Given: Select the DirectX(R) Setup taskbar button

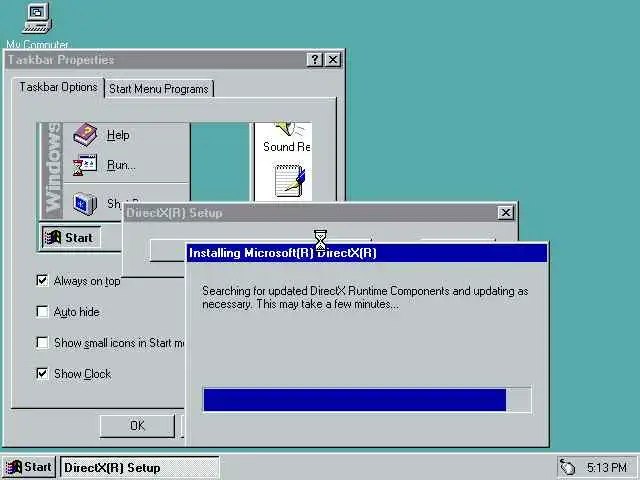Looking at the screenshot, I should tap(140, 468).
